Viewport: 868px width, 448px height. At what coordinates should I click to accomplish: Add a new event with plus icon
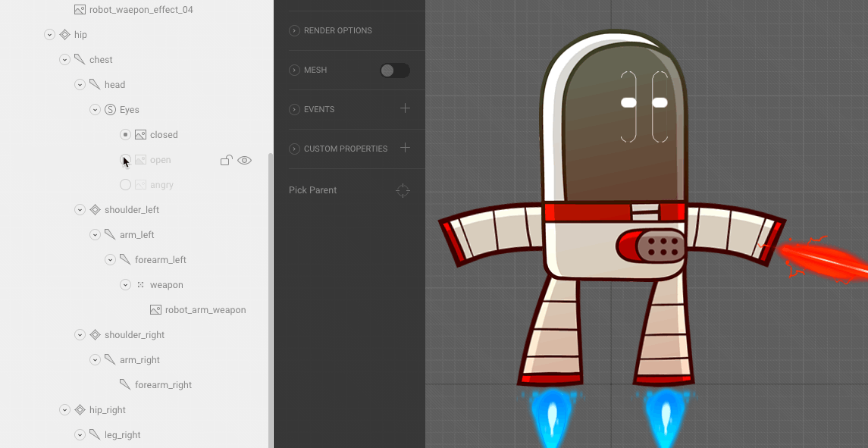point(405,108)
